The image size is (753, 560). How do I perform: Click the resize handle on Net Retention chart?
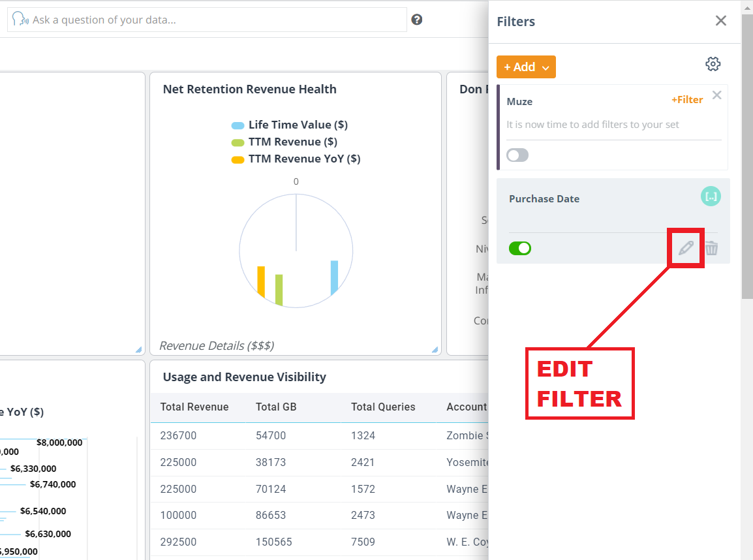point(435,350)
